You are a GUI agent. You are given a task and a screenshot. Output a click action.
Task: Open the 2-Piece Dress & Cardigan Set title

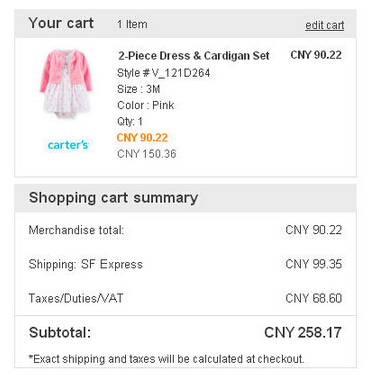(193, 56)
